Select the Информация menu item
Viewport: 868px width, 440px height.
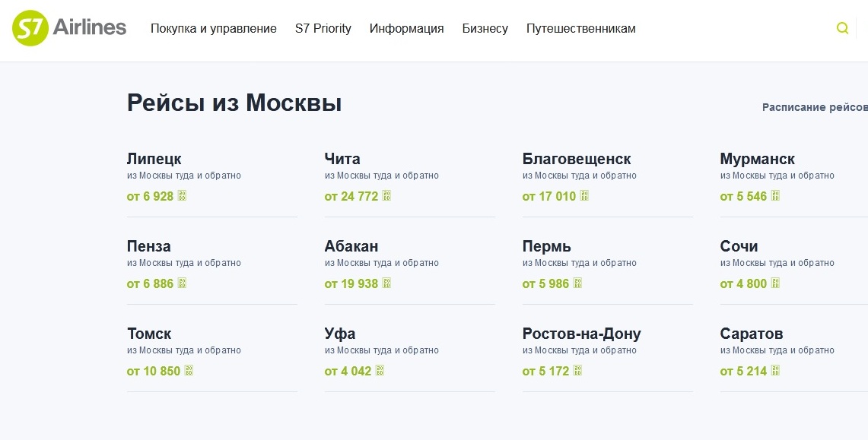point(407,29)
